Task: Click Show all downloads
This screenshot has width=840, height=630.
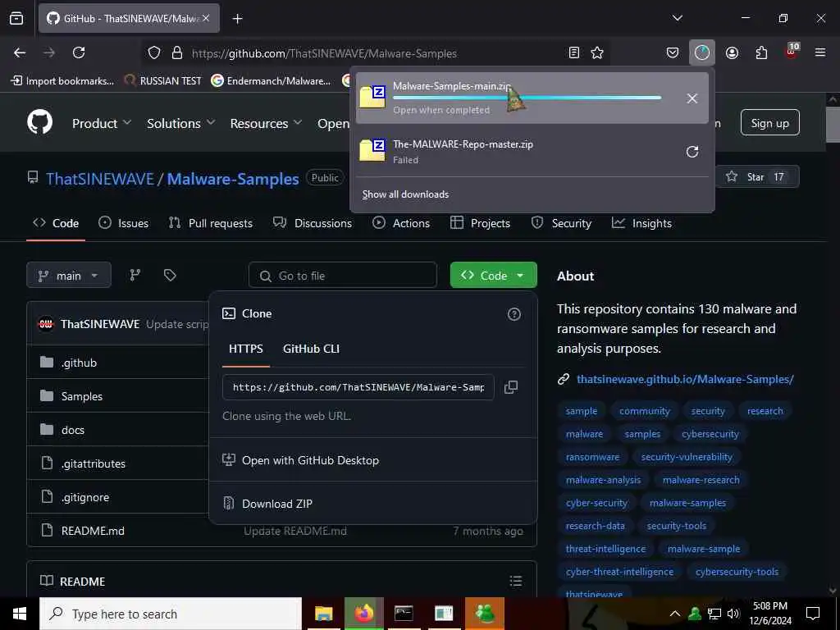Action: point(405,194)
